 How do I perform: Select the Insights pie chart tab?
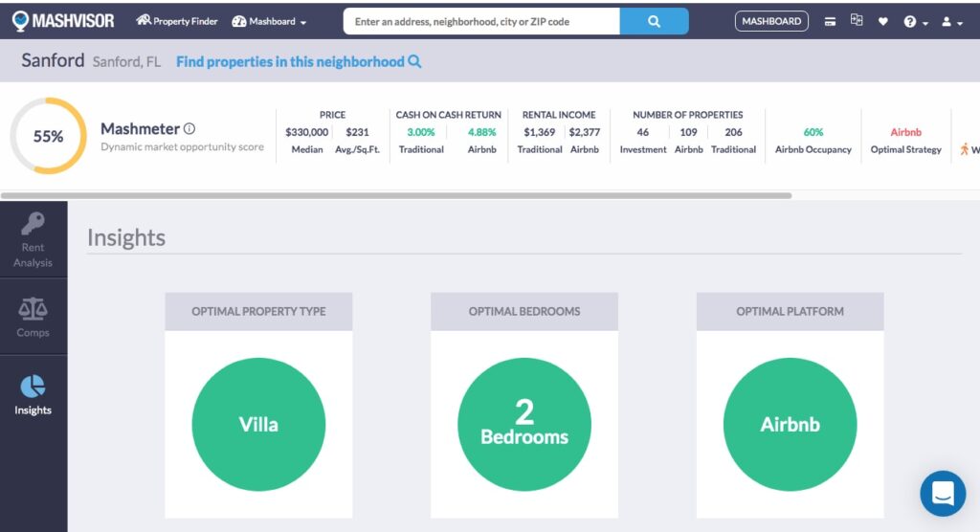(x=33, y=394)
